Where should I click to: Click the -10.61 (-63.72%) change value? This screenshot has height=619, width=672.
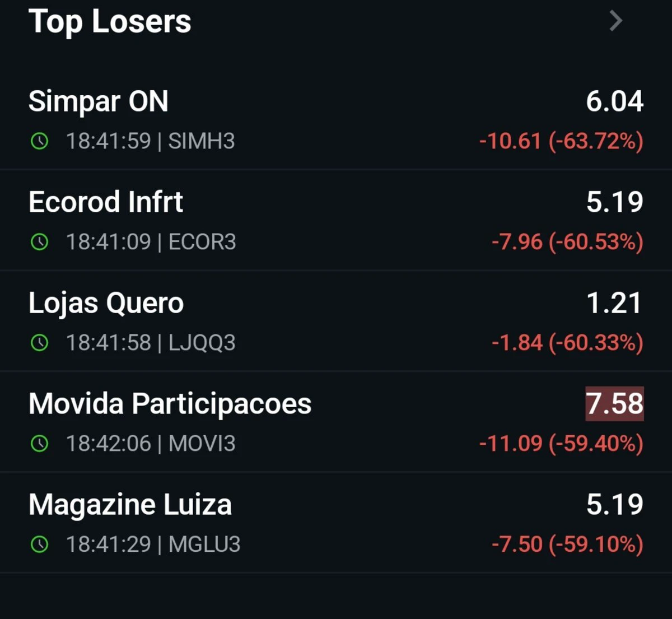point(561,141)
